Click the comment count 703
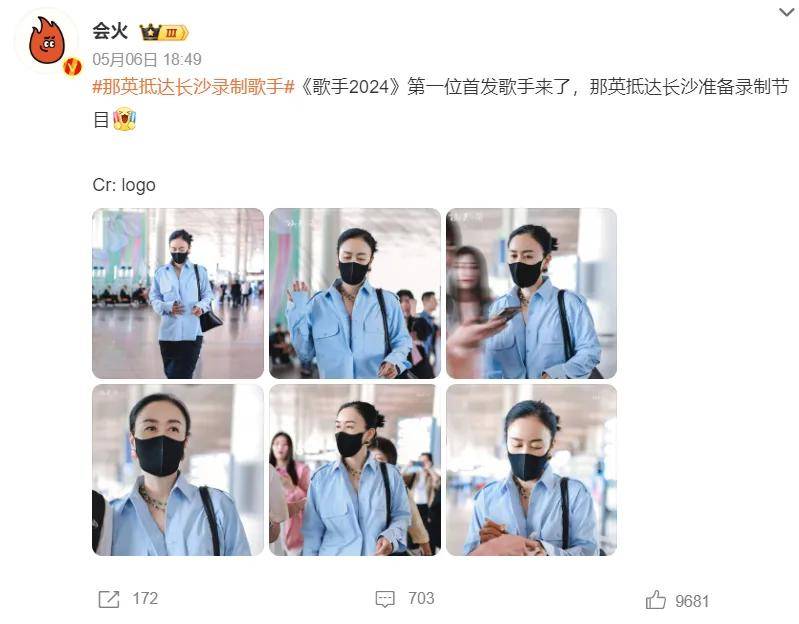Viewport: 799px width, 624px height. (421, 599)
